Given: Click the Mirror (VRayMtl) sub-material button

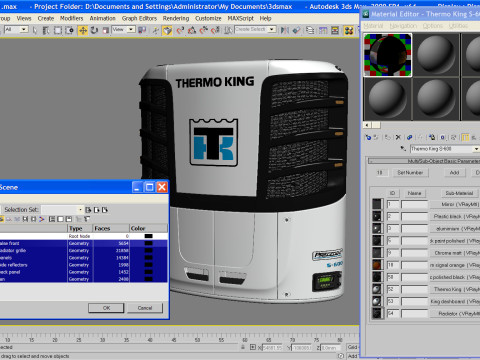Looking at the screenshot, I should click(x=455, y=204).
